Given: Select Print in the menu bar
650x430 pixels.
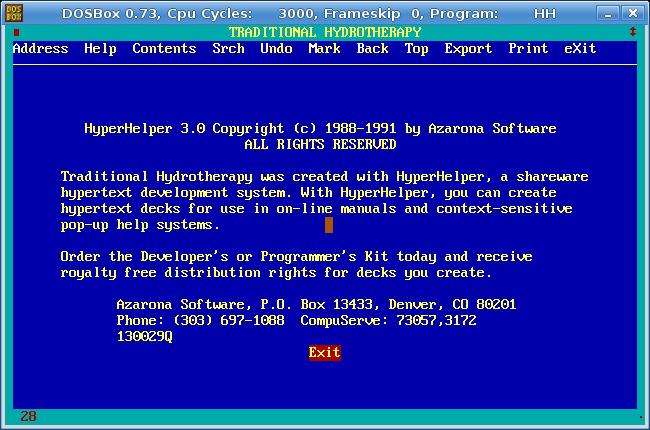Looking at the screenshot, I should (x=528, y=49).
